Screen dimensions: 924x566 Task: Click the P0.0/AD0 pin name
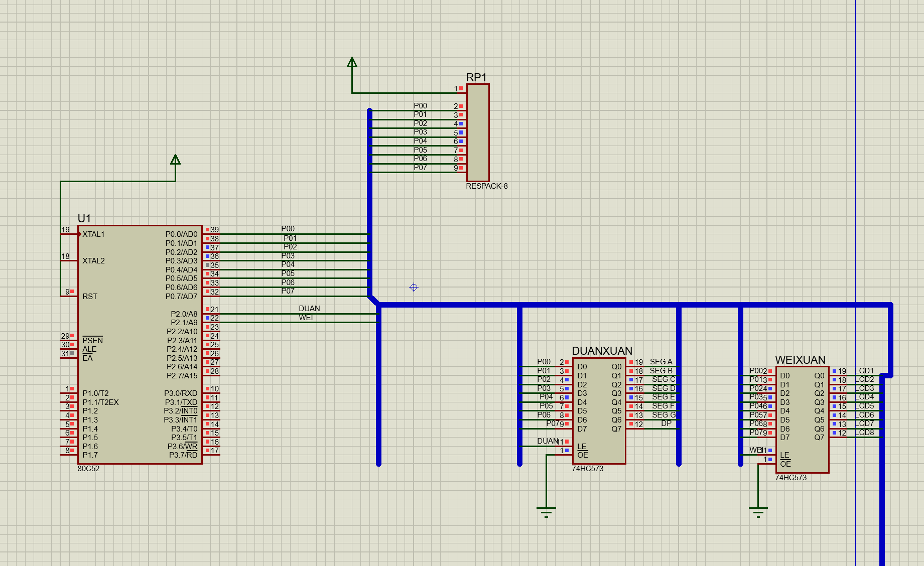click(181, 234)
